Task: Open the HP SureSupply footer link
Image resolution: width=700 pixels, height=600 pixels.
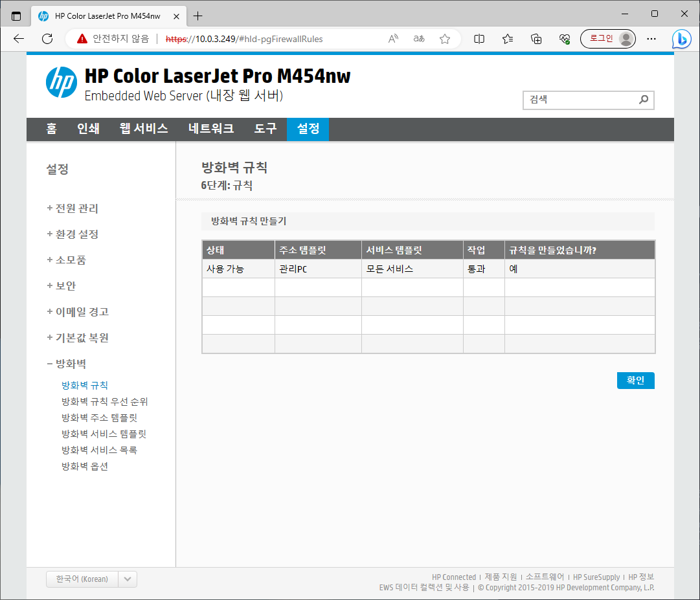Action: (596, 577)
